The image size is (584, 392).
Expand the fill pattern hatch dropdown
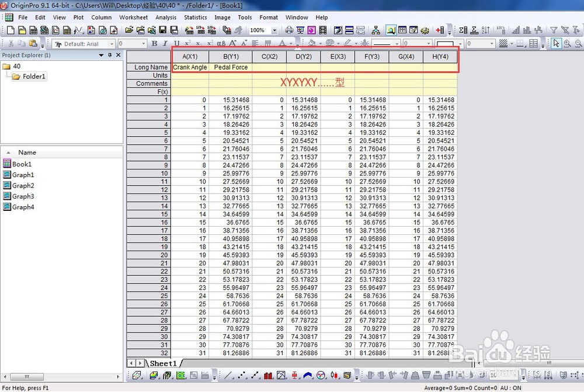pyautogui.click(x=512, y=44)
